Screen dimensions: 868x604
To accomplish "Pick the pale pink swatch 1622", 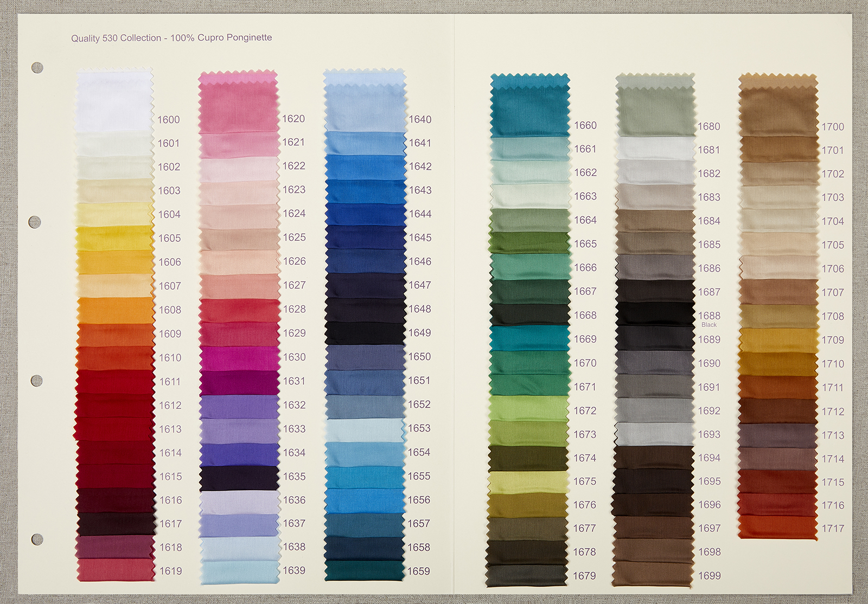I will pyautogui.click(x=239, y=169).
